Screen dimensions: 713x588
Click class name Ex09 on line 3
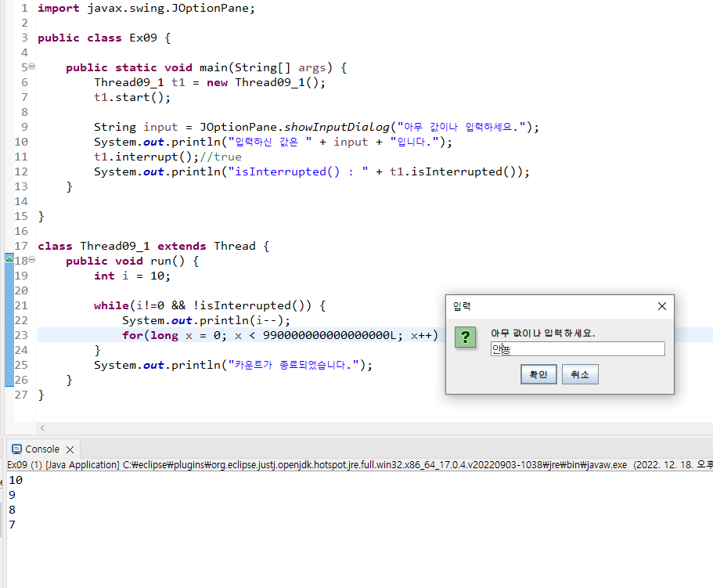[143, 38]
